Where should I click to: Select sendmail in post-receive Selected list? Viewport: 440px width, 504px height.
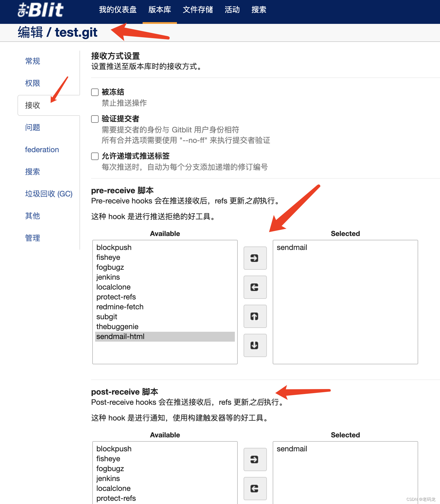345,449
